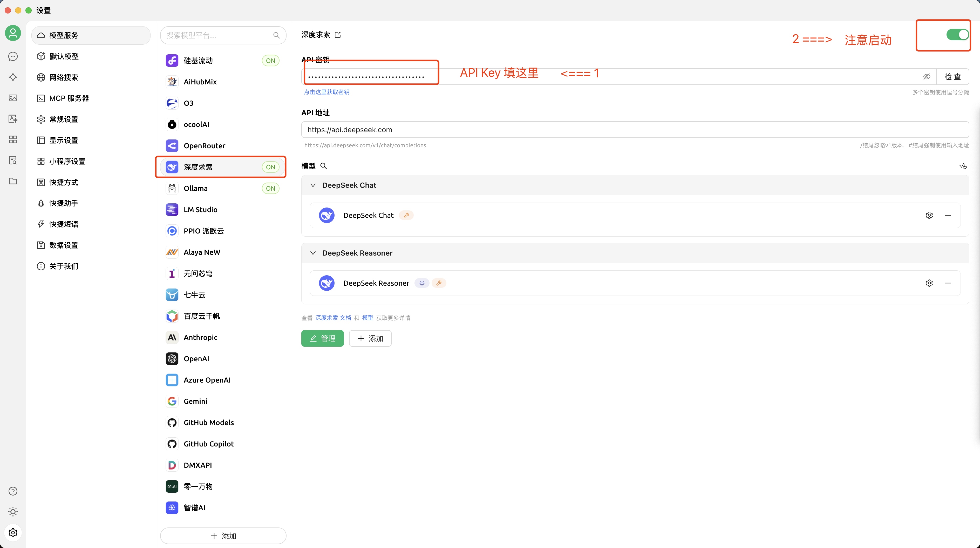Screen dimensions: 980x548
Task: Select the 智谱AI provider
Action: point(223,508)
